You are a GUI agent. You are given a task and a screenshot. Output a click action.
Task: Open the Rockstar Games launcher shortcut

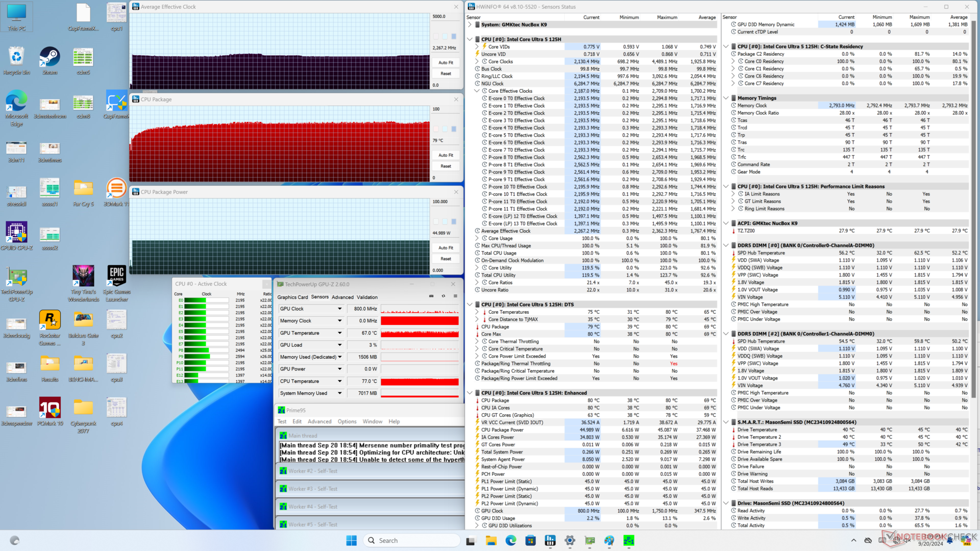coord(50,328)
